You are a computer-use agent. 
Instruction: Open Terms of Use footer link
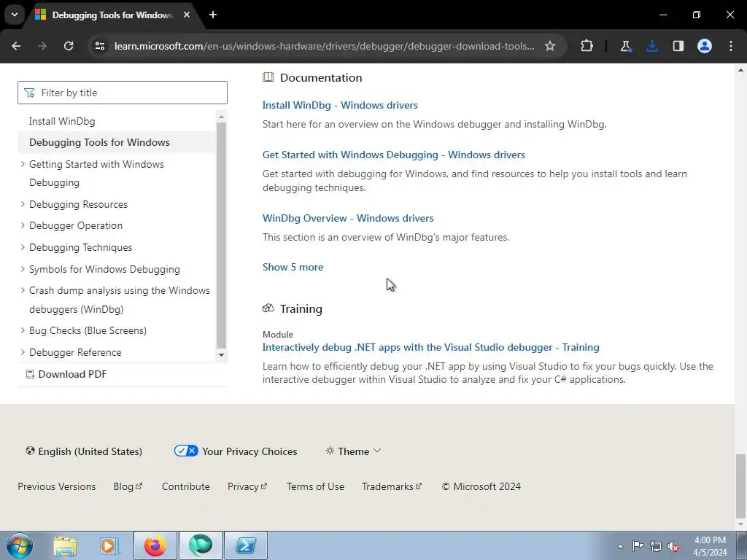click(315, 486)
